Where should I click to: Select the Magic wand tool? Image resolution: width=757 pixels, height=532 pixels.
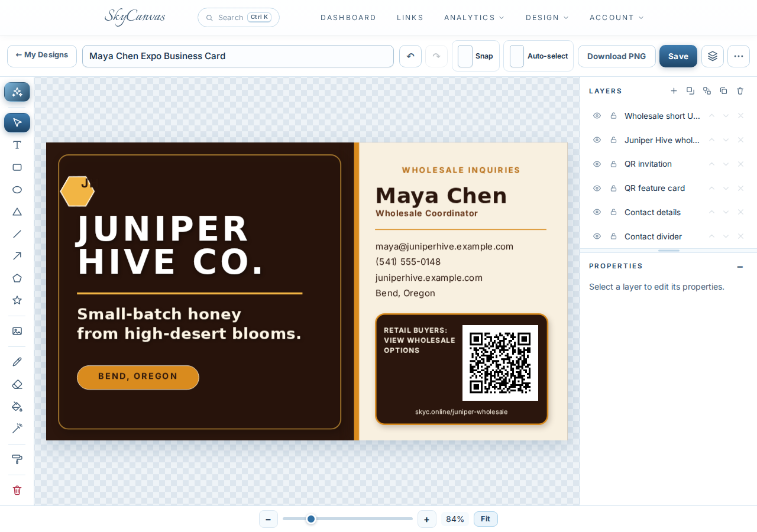tap(17, 428)
